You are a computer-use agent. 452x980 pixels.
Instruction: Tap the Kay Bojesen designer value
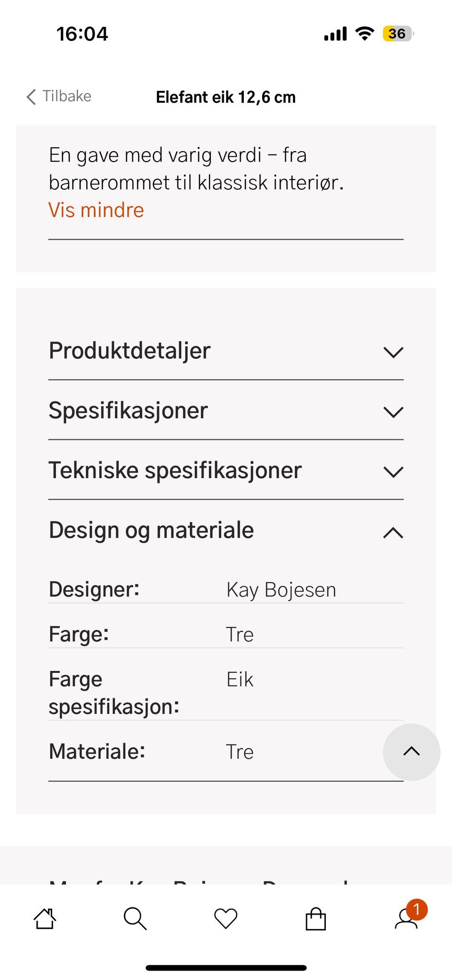281,590
